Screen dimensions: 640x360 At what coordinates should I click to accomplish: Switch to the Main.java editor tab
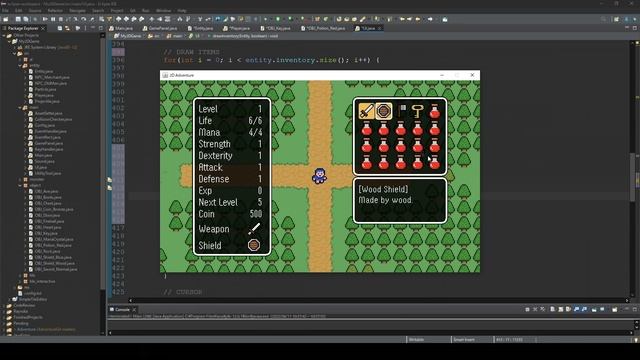[121, 28]
